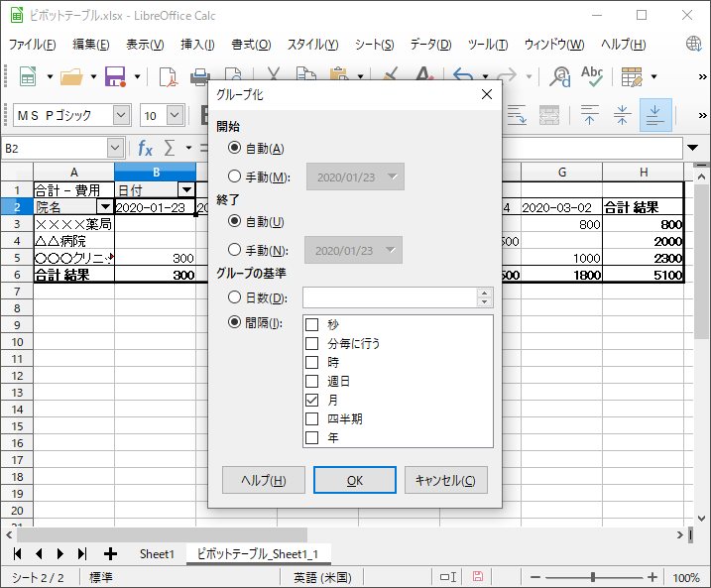This screenshot has width=711, height=588.
Task: Check the 四半期 interval checkbox
Action: tap(312, 418)
